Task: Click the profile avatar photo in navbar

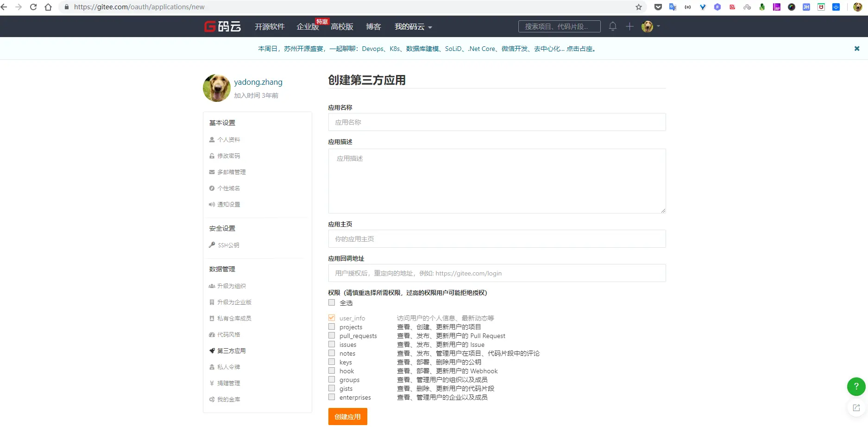Action: pos(647,26)
